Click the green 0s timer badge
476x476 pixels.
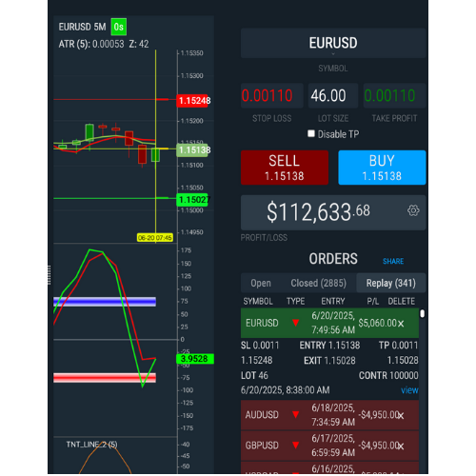tap(119, 27)
